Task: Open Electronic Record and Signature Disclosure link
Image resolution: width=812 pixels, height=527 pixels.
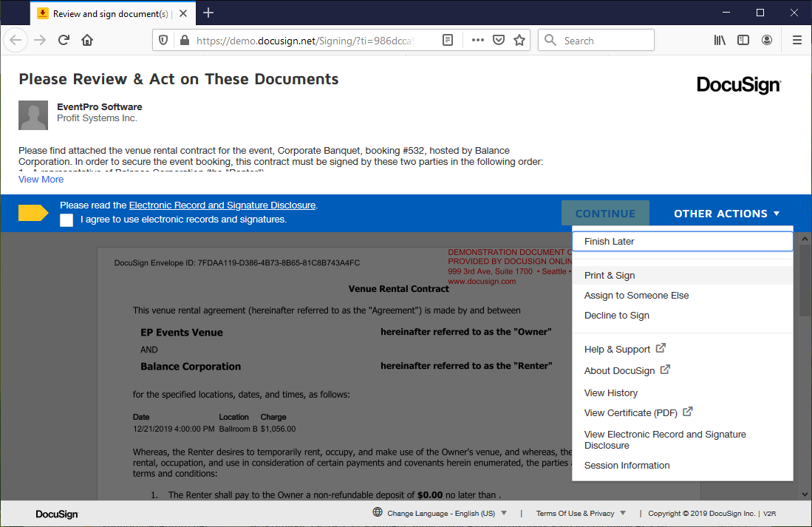Action: point(222,205)
